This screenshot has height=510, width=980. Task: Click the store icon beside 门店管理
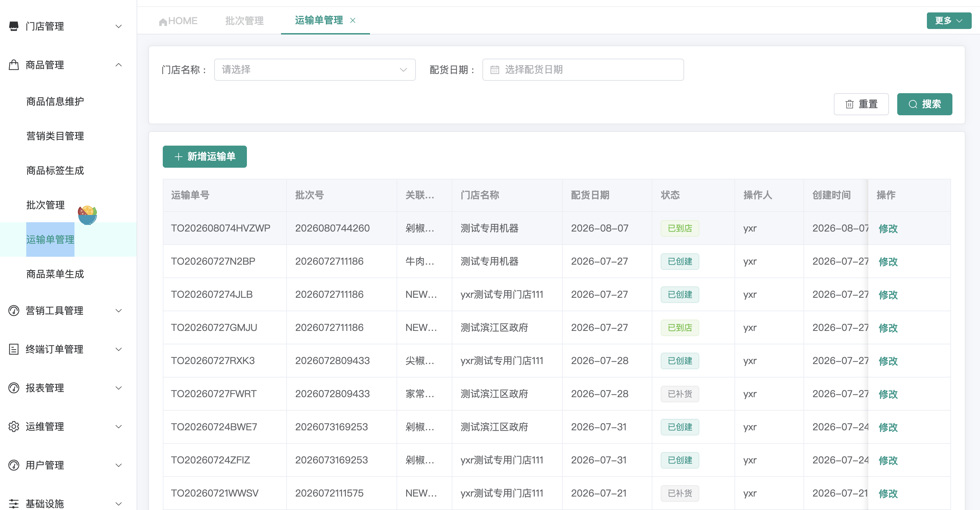(x=14, y=26)
